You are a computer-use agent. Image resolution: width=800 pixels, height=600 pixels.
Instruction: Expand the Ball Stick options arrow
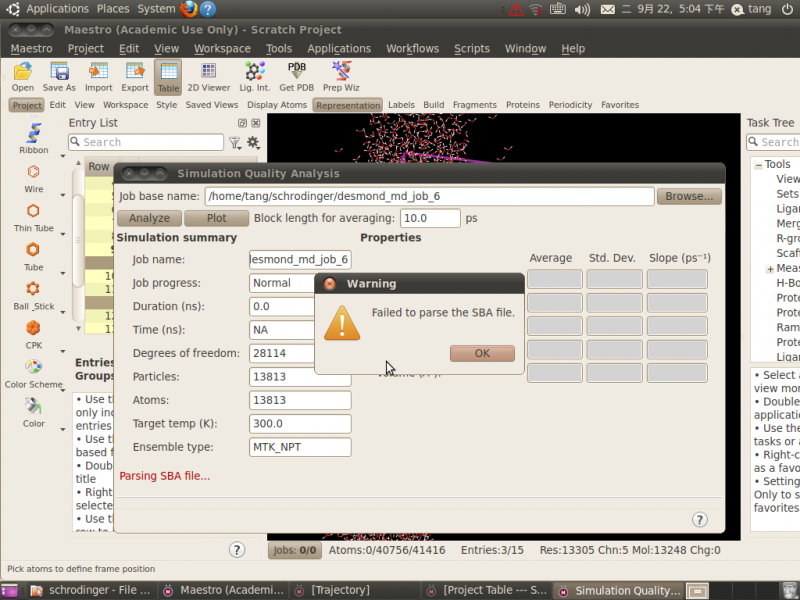click(x=63, y=312)
